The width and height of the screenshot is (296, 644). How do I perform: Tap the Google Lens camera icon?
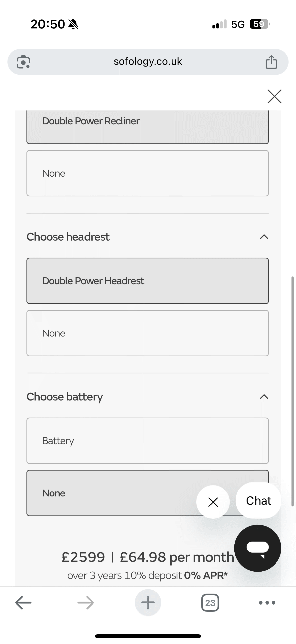(23, 62)
